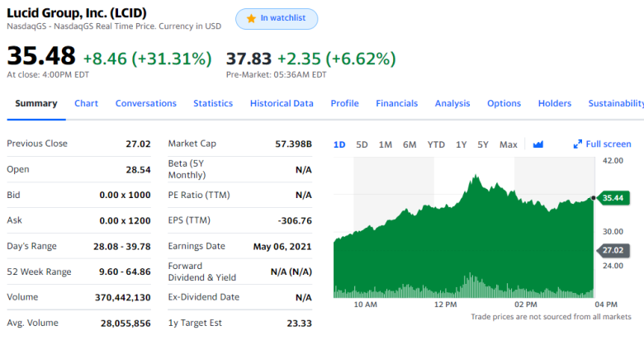Go to the Statistics tab
The image size is (644, 340).
point(213,103)
